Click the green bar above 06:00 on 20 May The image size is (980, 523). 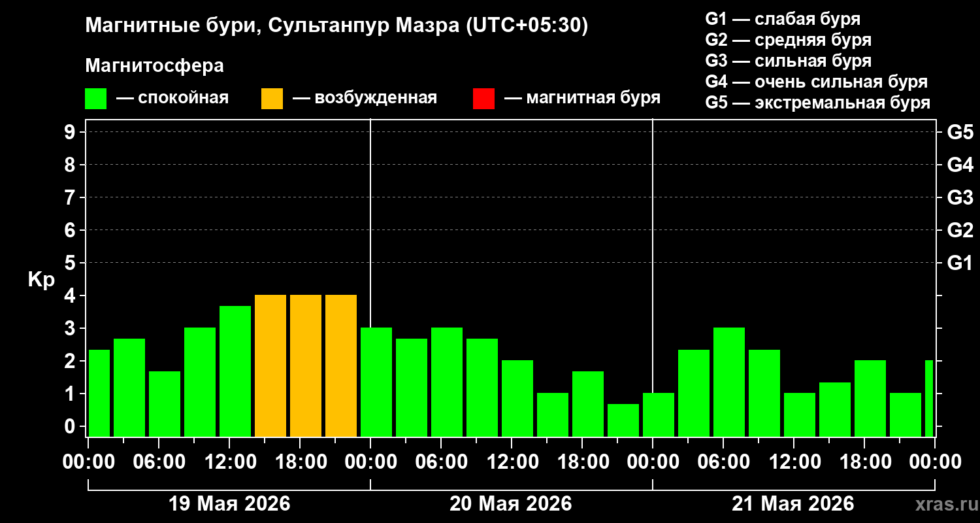pyautogui.click(x=447, y=382)
